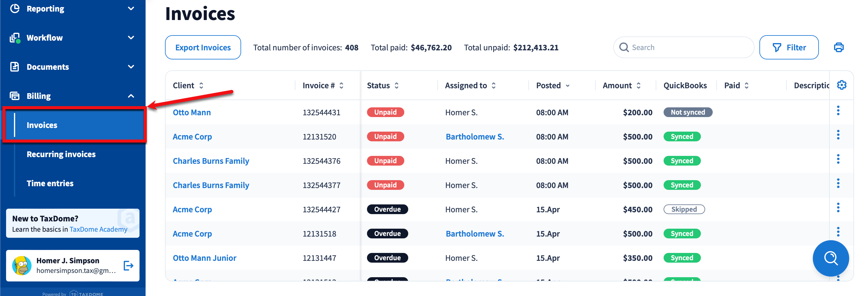Expand the Workflow menu chevron

(131, 38)
